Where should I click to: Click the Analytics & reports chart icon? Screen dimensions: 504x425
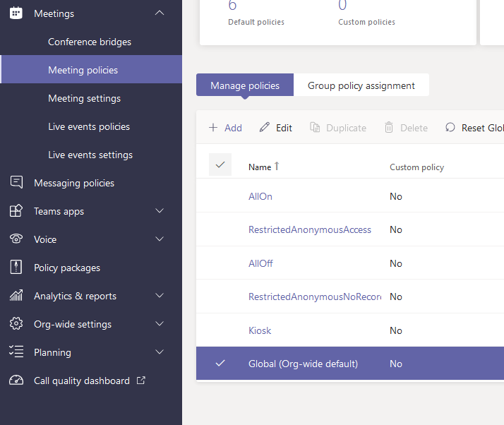pyautogui.click(x=16, y=295)
